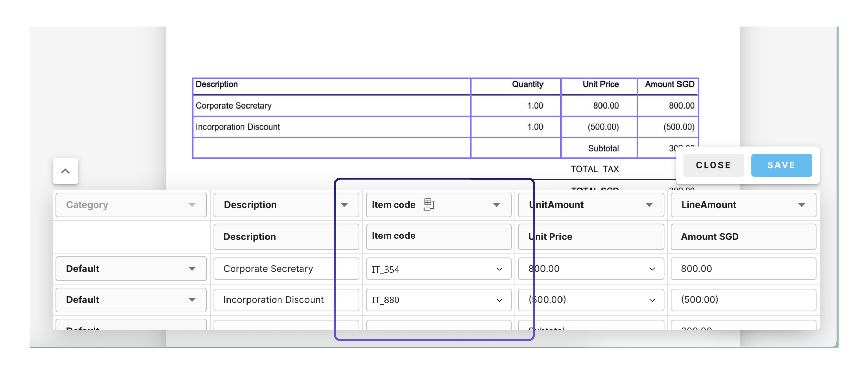Expand the Item code column dropdown
The width and height of the screenshot is (868, 373).
[496, 205]
